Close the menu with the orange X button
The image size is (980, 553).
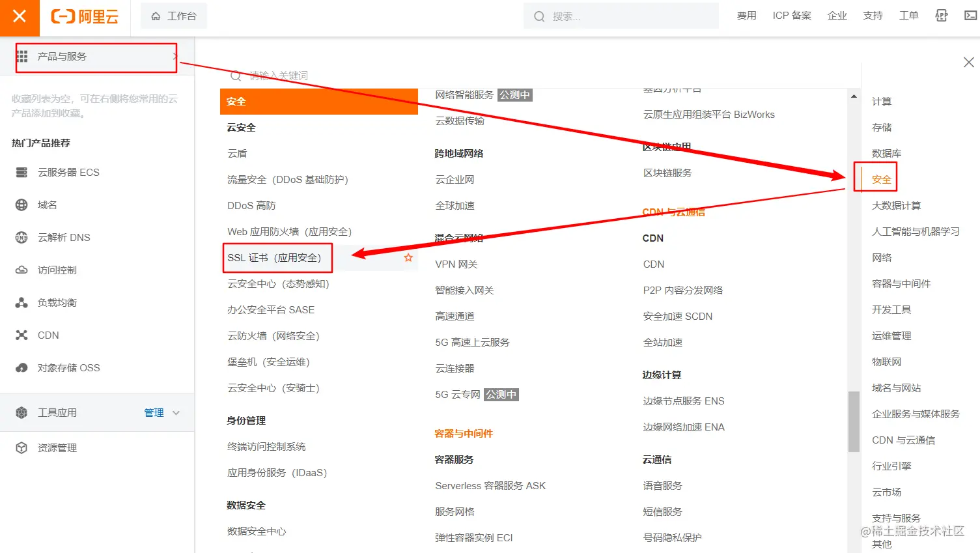pyautogui.click(x=20, y=16)
